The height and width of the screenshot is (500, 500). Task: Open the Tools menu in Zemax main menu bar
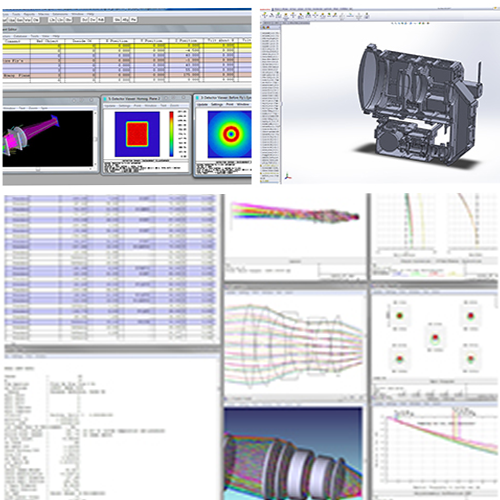16,14
